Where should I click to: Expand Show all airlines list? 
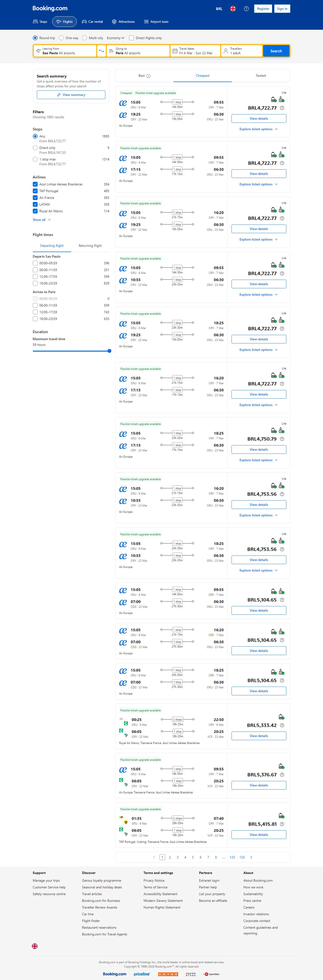pos(41,220)
